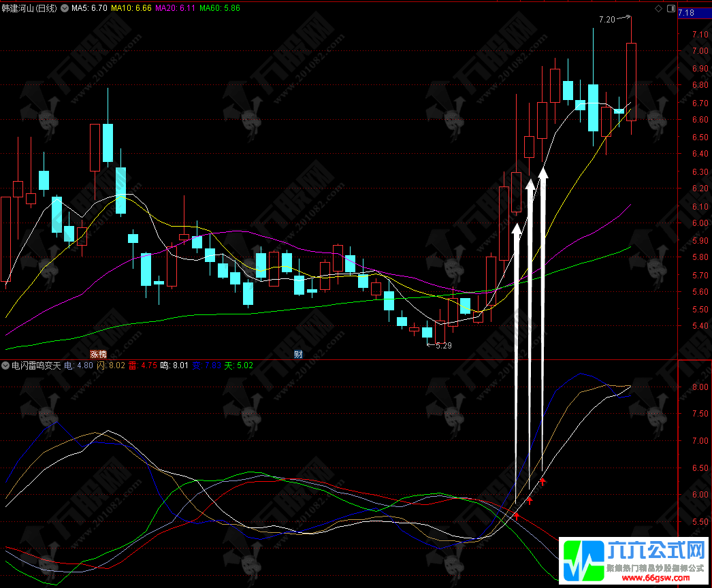
Task: Click the MA5: 6.70 label
Action: (x=89, y=8)
